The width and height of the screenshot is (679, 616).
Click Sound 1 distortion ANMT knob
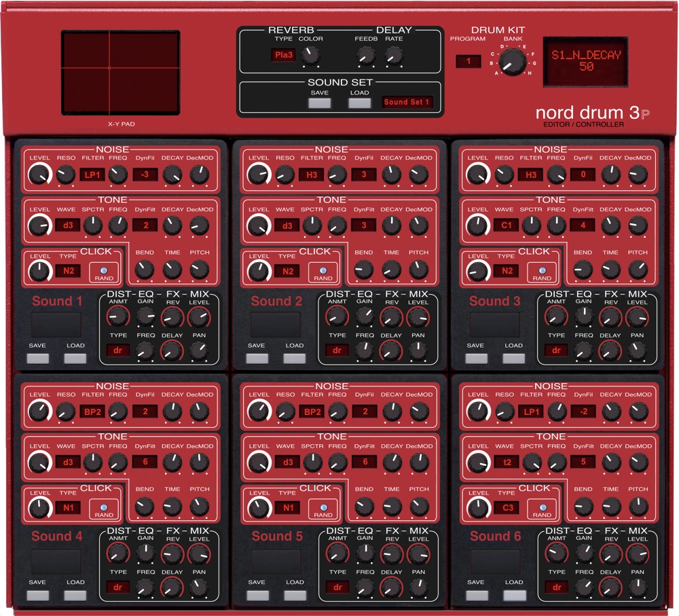tap(117, 316)
